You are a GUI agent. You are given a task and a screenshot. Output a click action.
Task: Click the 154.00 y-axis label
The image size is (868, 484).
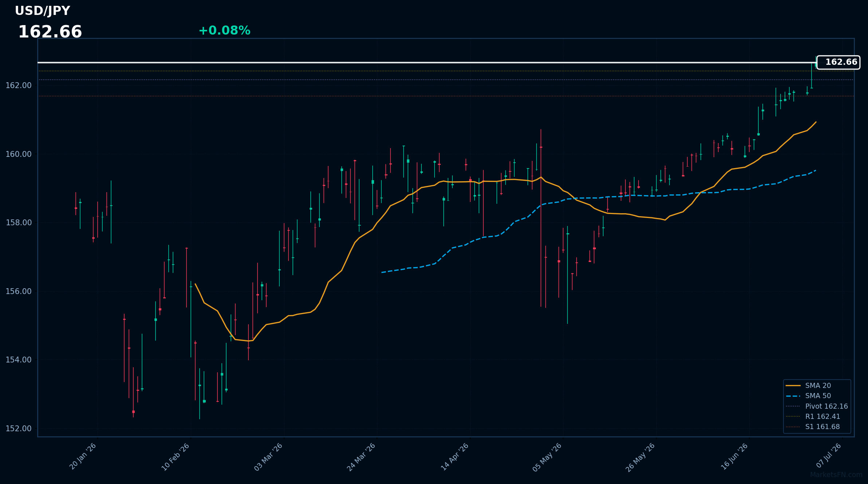19,360
